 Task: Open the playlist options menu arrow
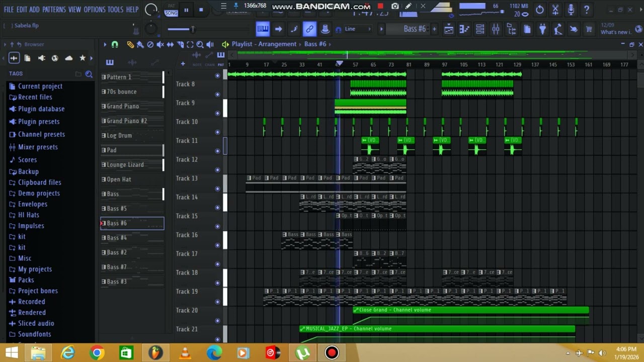point(105,44)
